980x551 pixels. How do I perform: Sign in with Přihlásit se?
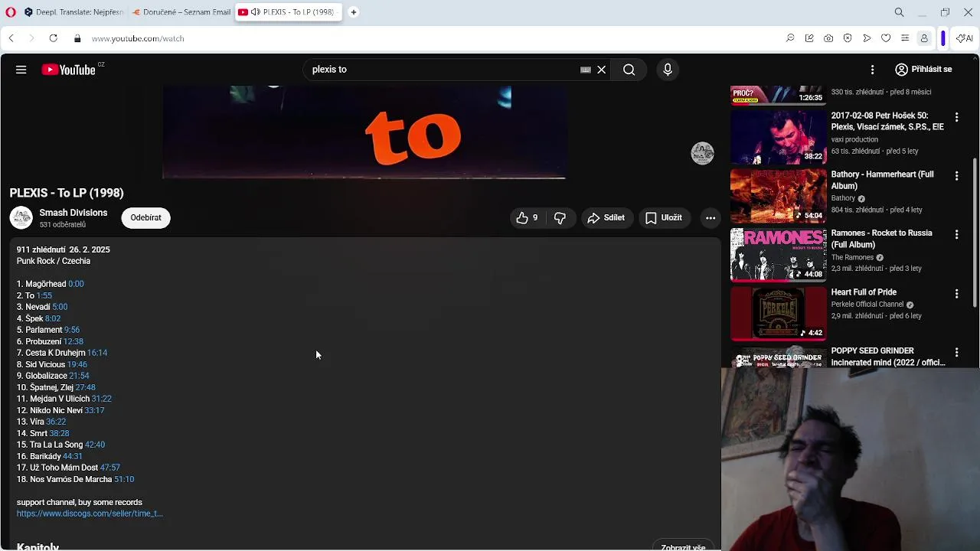point(923,70)
